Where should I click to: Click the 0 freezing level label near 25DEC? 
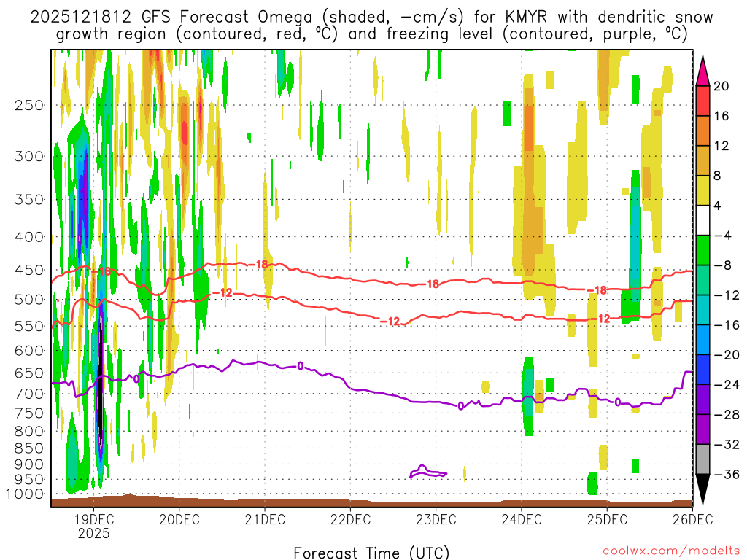tap(617, 402)
